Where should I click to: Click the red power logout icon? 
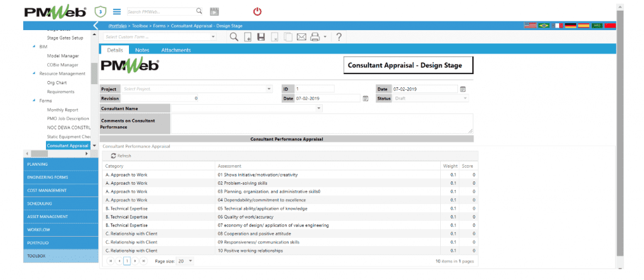coord(257,11)
